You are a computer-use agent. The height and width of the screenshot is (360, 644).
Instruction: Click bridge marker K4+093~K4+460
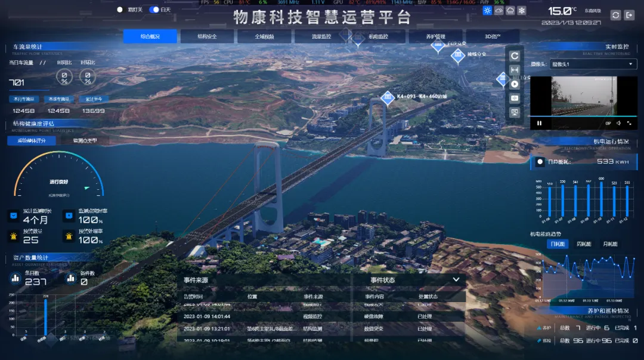click(387, 97)
